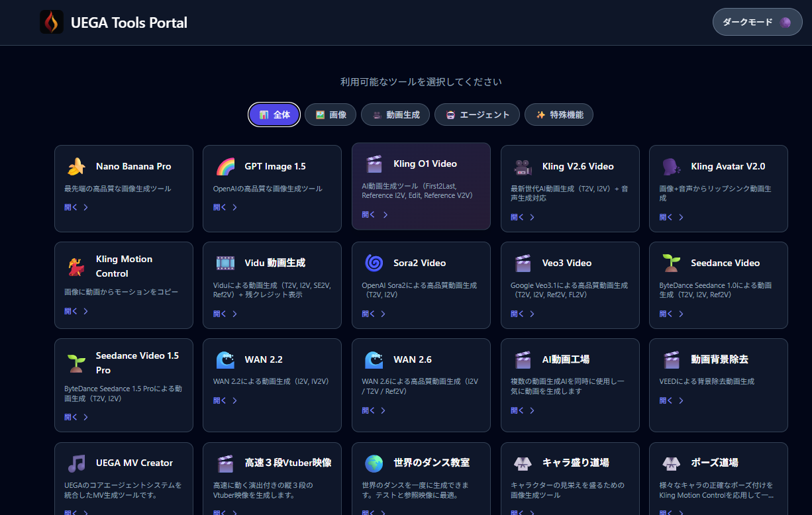Click the rainbow icon on GPT Image 1.5
The width and height of the screenshot is (812, 515).
click(225, 167)
